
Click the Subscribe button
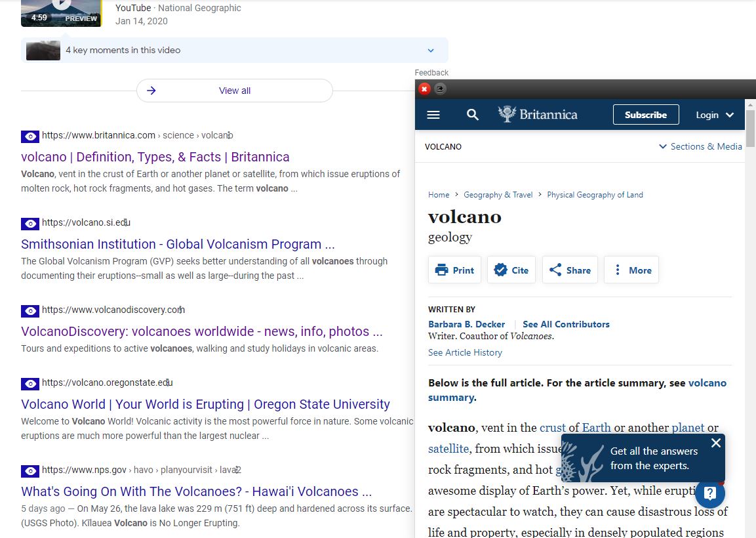pos(645,114)
